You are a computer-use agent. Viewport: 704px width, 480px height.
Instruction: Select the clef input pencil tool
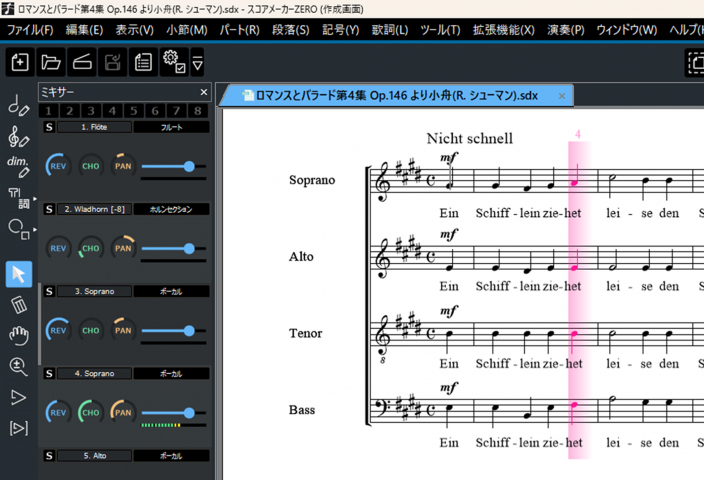(18, 136)
